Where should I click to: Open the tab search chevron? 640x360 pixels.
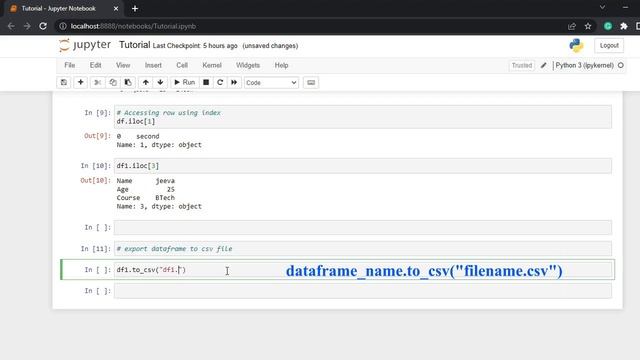(x=602, y=7)
